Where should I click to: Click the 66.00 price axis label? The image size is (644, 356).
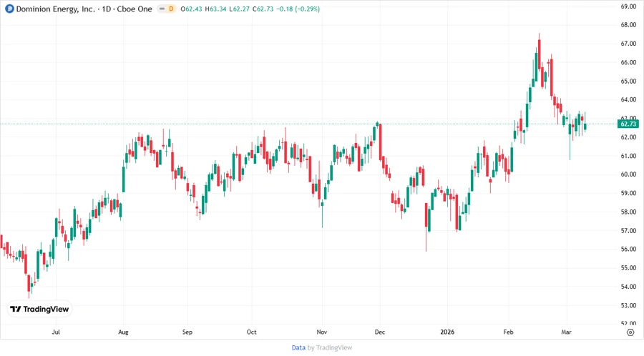628,62
